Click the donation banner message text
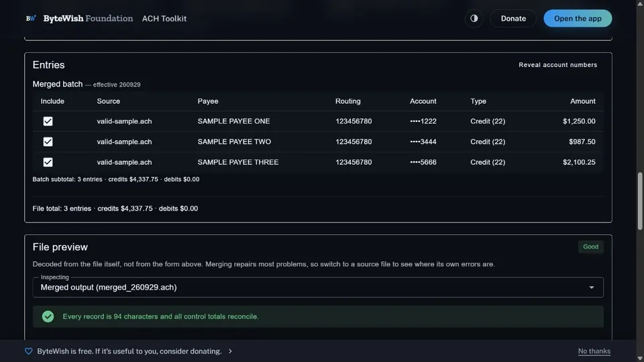Image resolution: width=644 pixels, height=362 pixels. pos(129,351)
